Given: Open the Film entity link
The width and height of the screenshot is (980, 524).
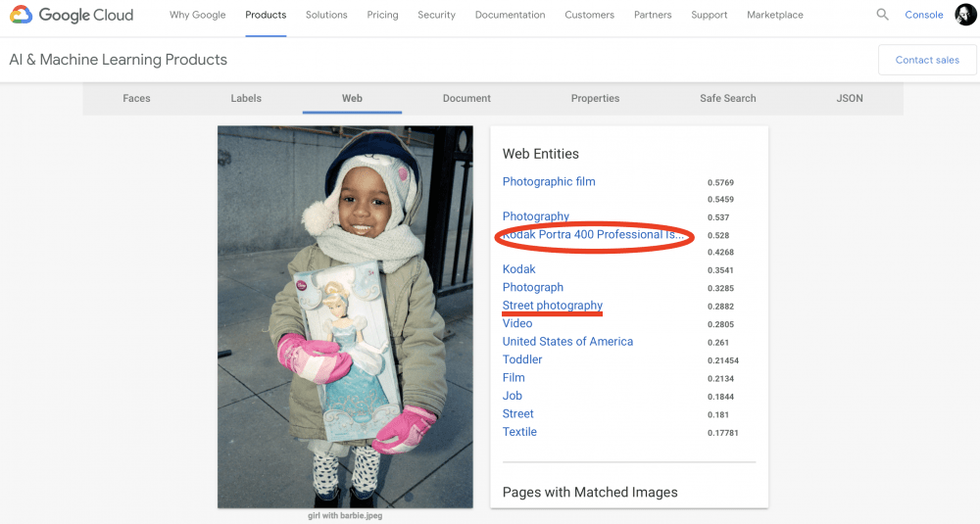Looking at the screenshot, I should coord(514,378).
